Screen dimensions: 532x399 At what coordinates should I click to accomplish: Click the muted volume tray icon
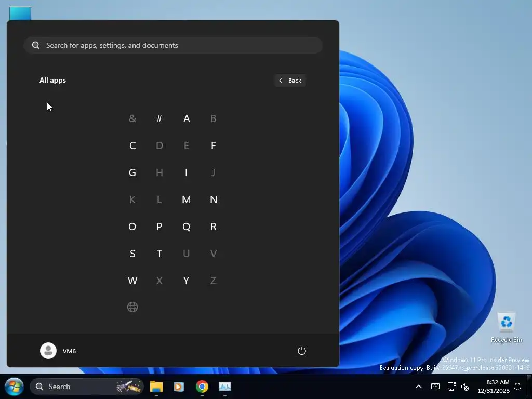coord(465,387)
